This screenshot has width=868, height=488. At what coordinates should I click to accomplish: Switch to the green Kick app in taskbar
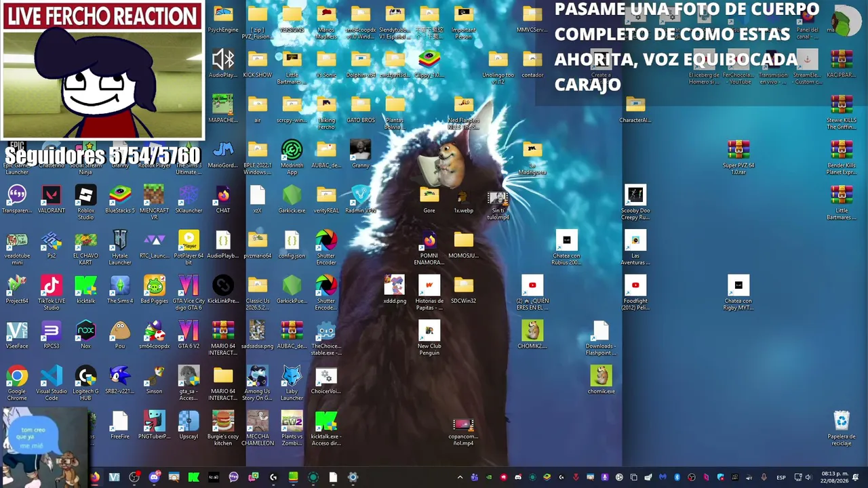click(x=193, y=477)
